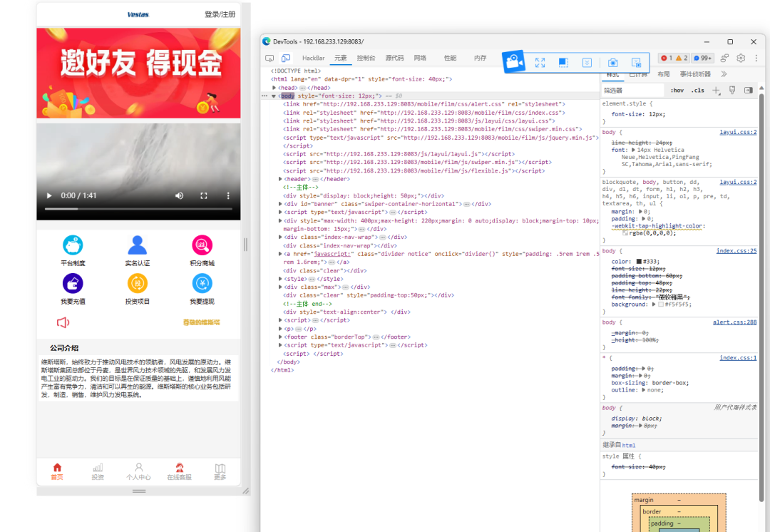Play the video in the mobile page
Viewport: 770px width, 532px height.
click(49, 195)
